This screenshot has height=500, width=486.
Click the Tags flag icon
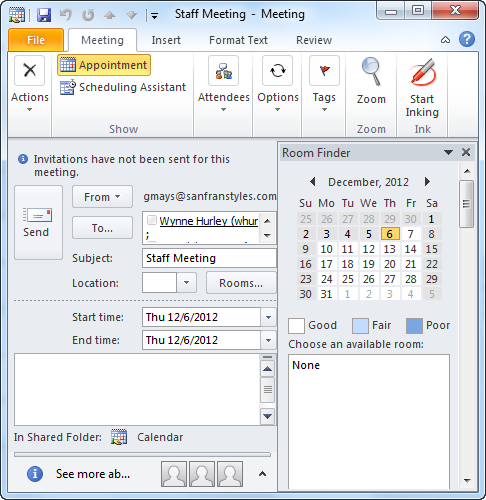pos(324,71)
